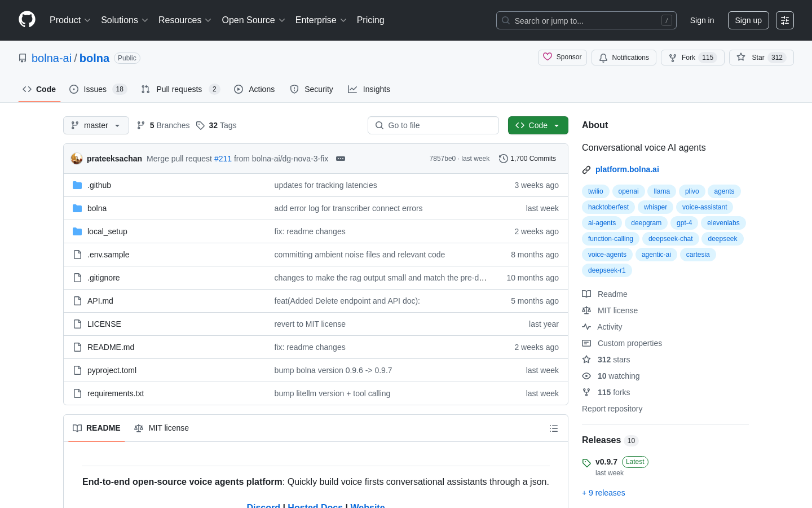Image resolution: width=812 pixels, height=508 pixels.
Task: Click the bolna-ai organization link
Action: pos(52,58)
